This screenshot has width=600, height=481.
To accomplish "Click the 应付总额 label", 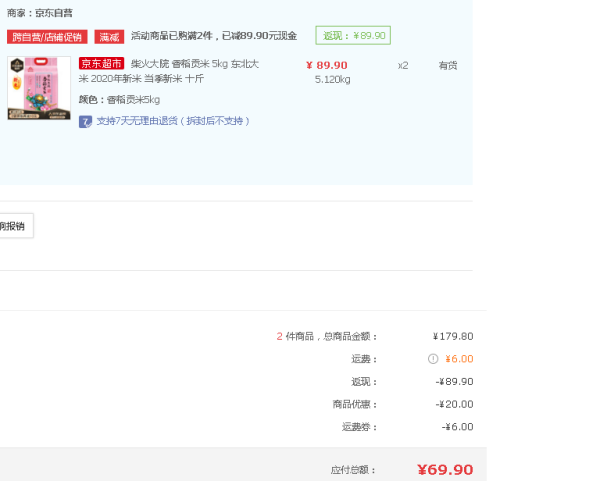I will [x=354, y=470].
